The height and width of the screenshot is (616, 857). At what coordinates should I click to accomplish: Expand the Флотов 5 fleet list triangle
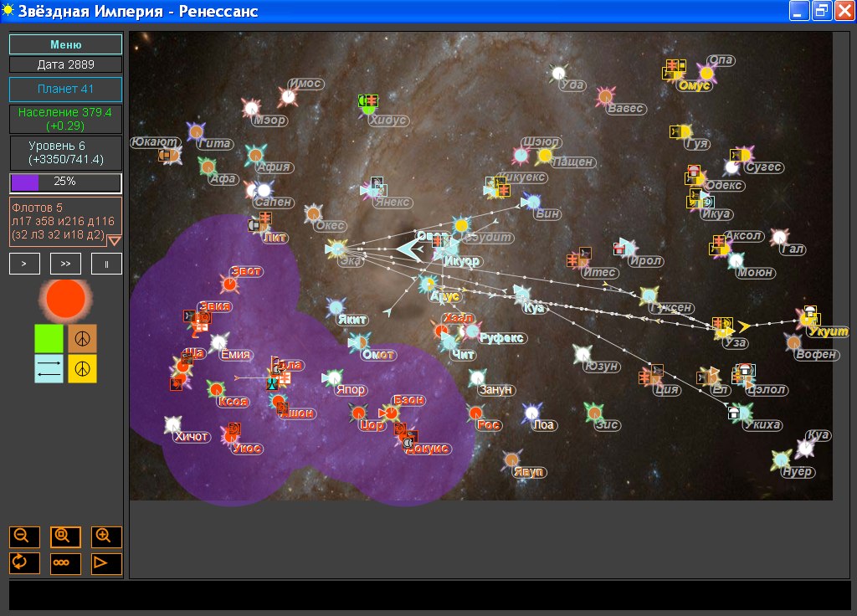click(114, 240)
